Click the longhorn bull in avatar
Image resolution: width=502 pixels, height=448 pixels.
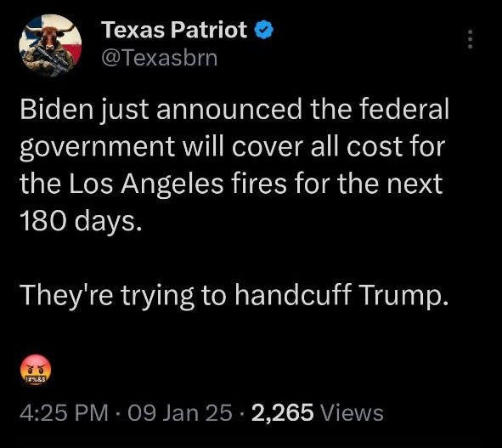pos(48,35)
